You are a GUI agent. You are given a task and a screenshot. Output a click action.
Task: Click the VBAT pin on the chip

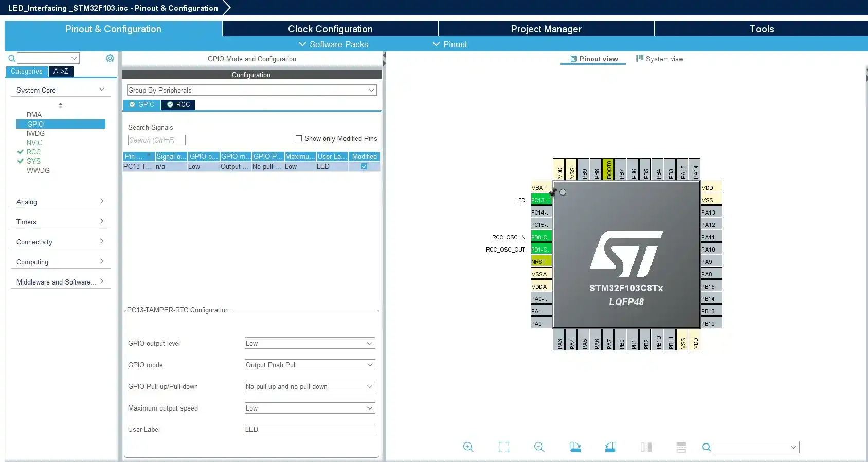[541, 187]
